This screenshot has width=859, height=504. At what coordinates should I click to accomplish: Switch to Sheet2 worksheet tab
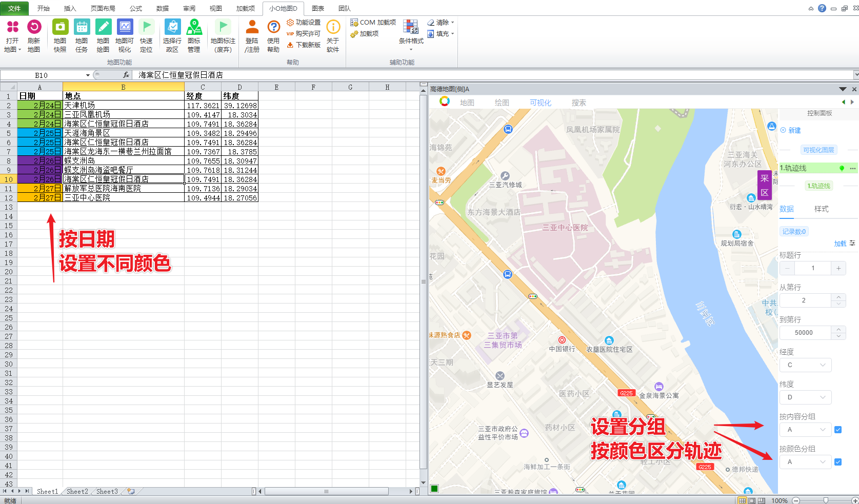(x=77, y=491)
